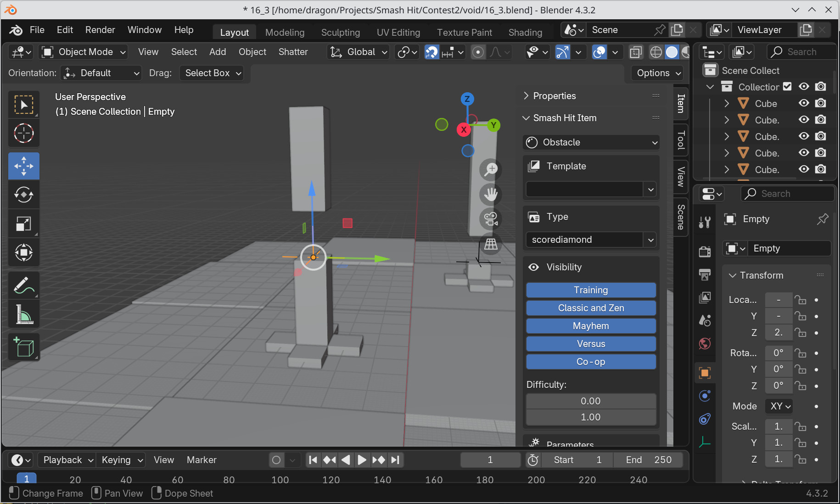Expand the first Cube entry in the outliner
Viewport: 840px width, 504px height.
727,103
